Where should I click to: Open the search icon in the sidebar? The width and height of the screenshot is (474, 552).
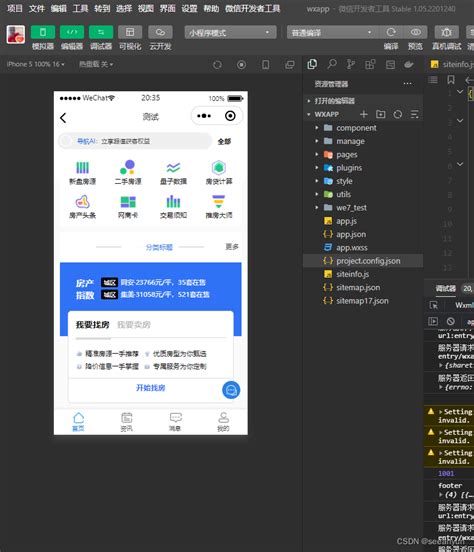pyautogui.click(x=331, y=64)
